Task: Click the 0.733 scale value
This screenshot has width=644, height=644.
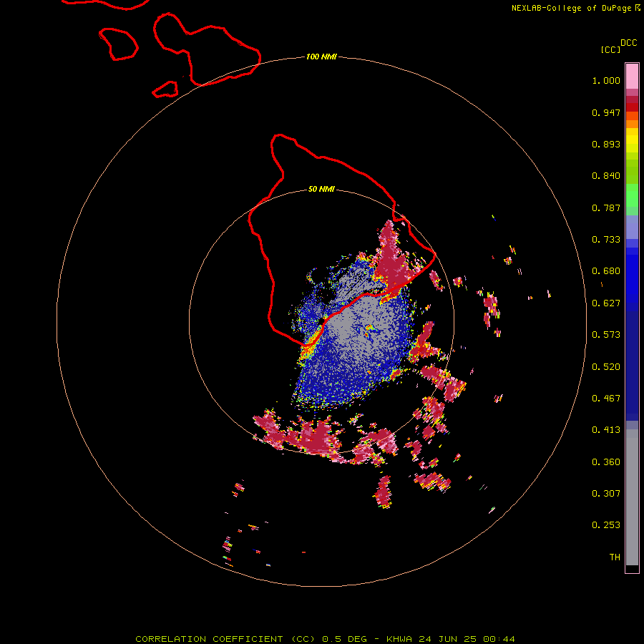Action: [x=606, y=240]
